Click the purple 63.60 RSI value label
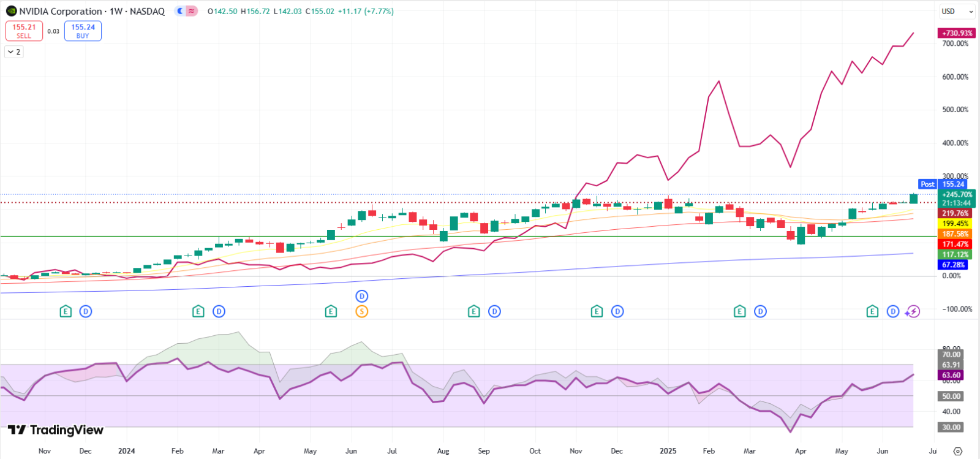 (951, 375)
